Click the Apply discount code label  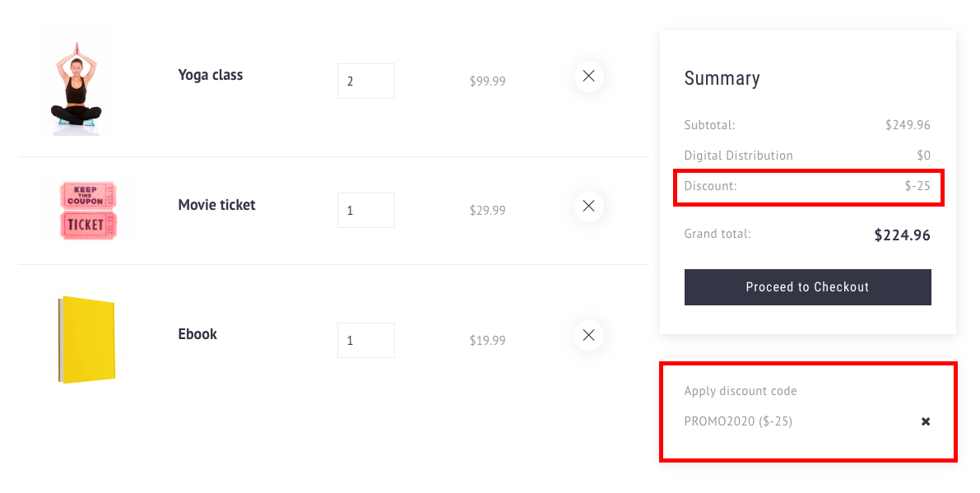741,391
